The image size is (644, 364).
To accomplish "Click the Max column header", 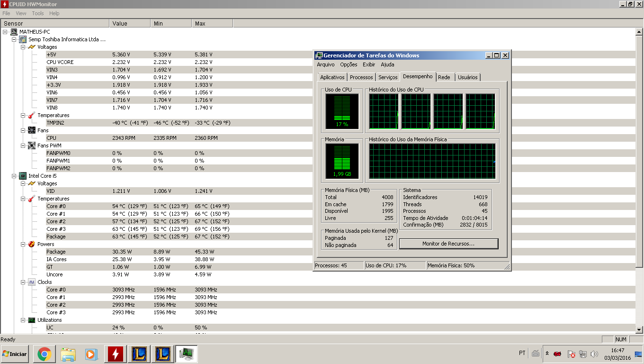I will coord(213,23).
